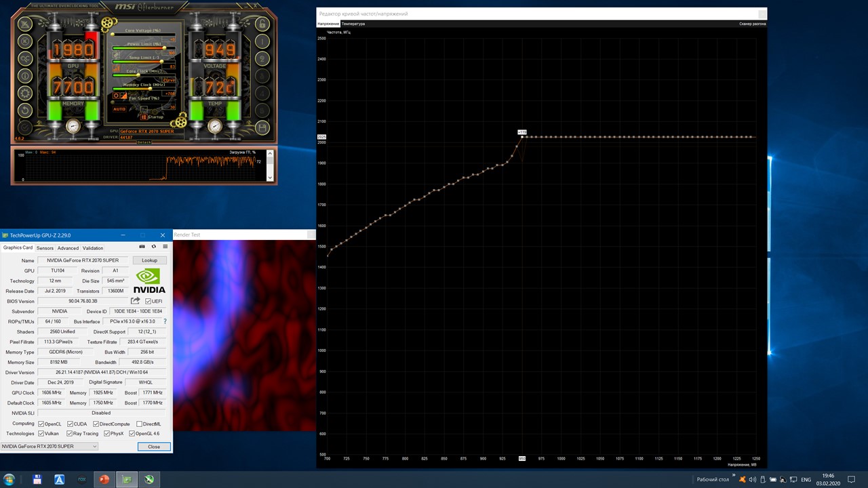Click Сканер разгона in the curve editor
The height and width of the screenshot is (488, 868).
[753, 24]
